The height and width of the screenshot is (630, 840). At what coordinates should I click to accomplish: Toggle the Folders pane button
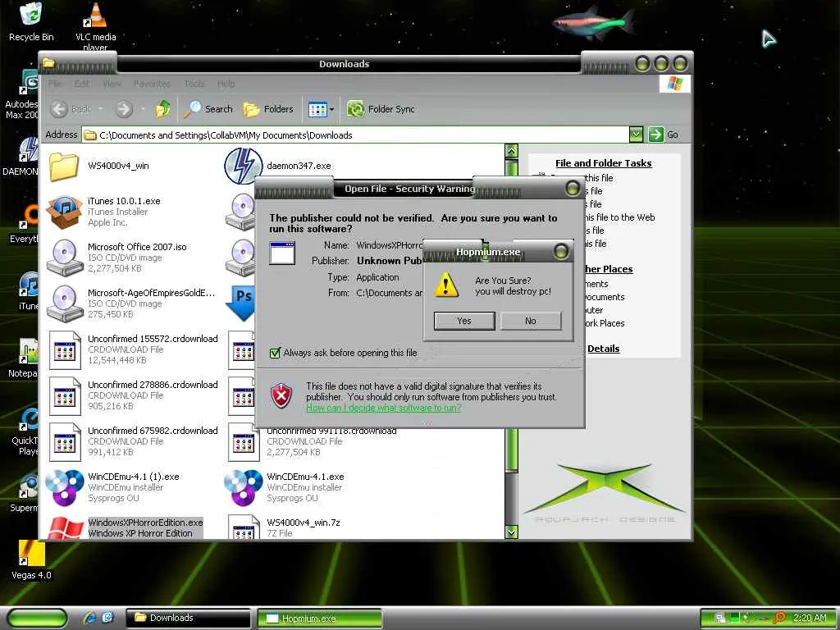point(268,109)
